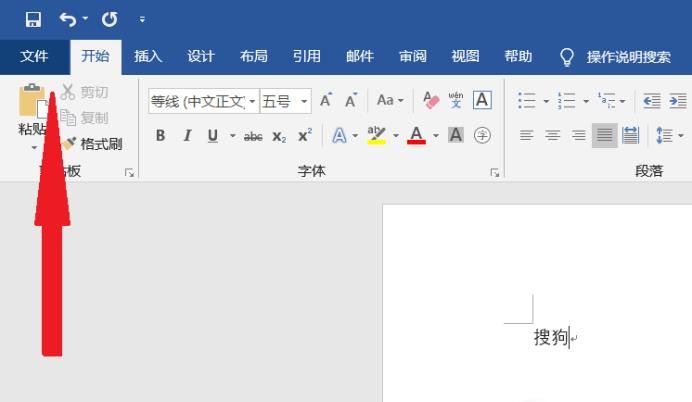Toggle Bold formatting

tap(161, 135)
